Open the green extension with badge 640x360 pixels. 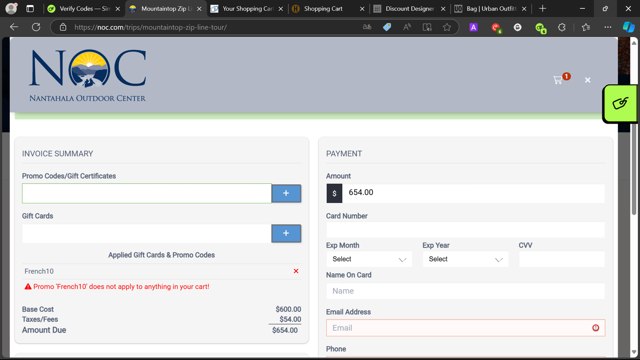click(x=540, y=28)
